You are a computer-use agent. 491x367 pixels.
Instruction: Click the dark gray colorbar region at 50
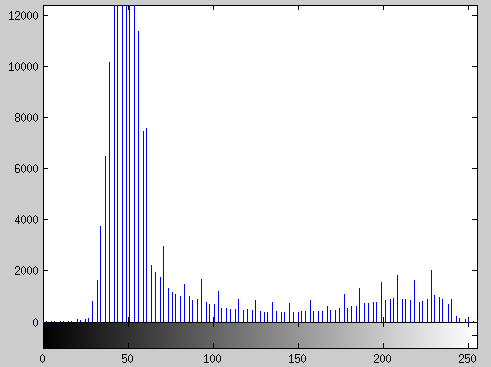point(128,335)
